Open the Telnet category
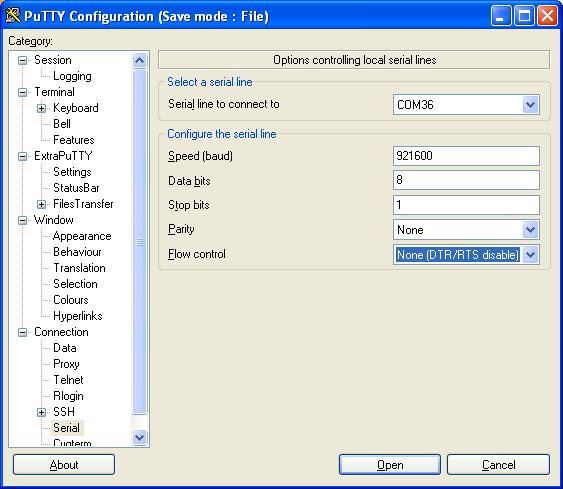Viewport: 563px width, 489px height. click(x=68, y=380)
